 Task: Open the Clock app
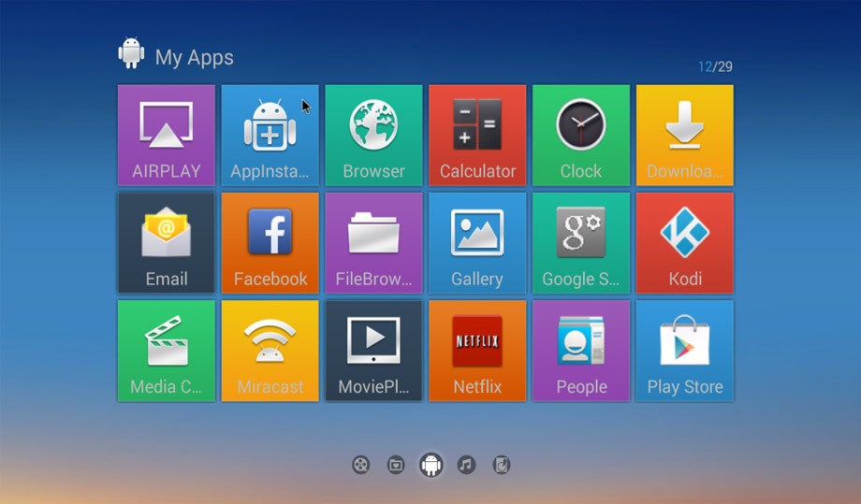(581, 135)
